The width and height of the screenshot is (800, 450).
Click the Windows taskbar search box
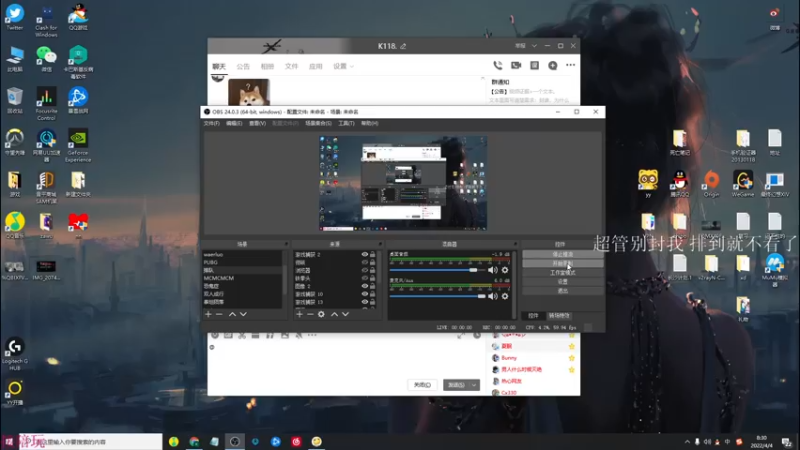[x=91, y=442]
